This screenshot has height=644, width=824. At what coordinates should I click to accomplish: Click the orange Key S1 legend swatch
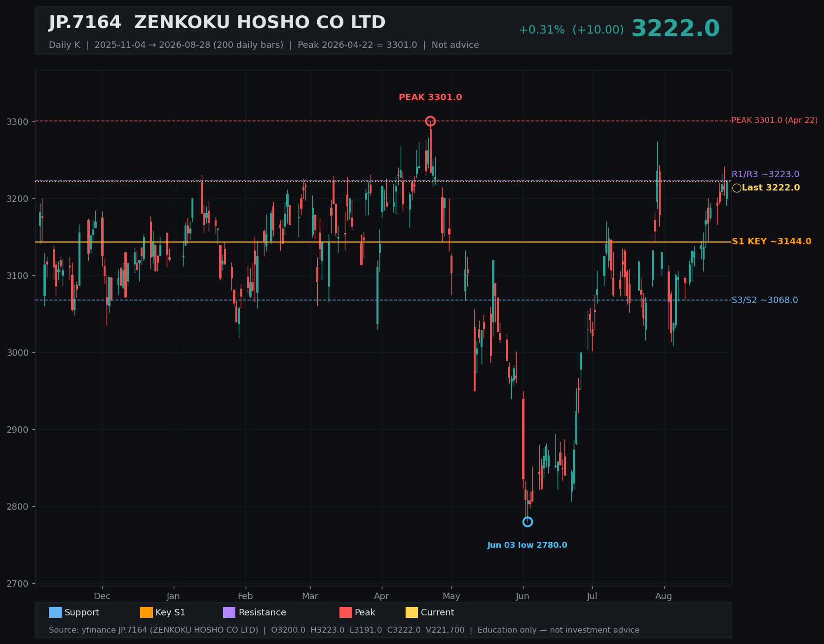(147, 612)
